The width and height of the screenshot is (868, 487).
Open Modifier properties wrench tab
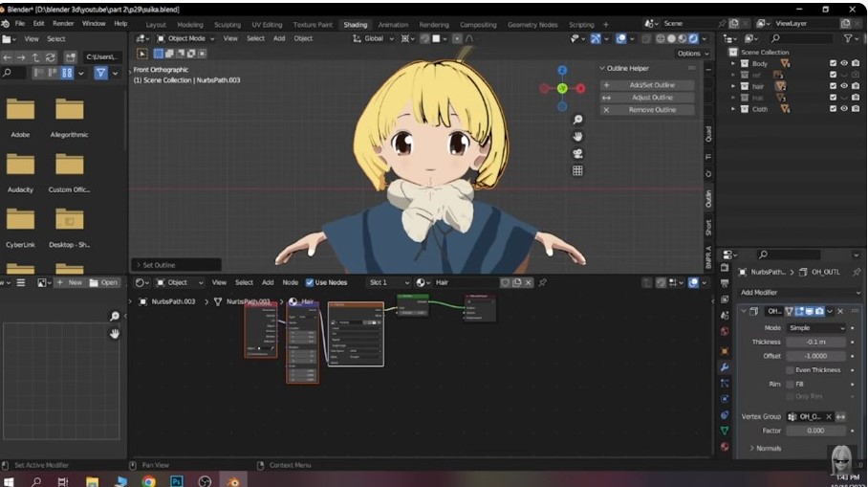pos(725,366)
